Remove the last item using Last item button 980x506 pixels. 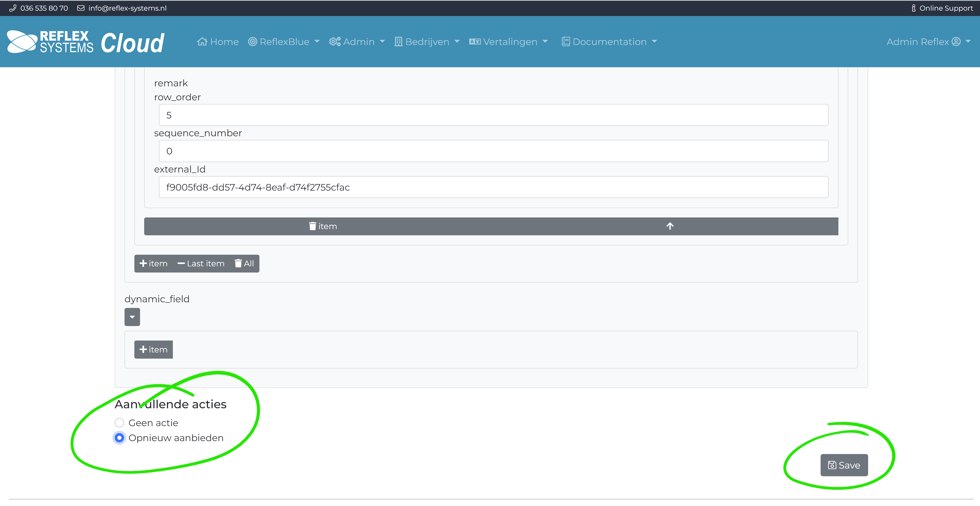coord(201,263)
